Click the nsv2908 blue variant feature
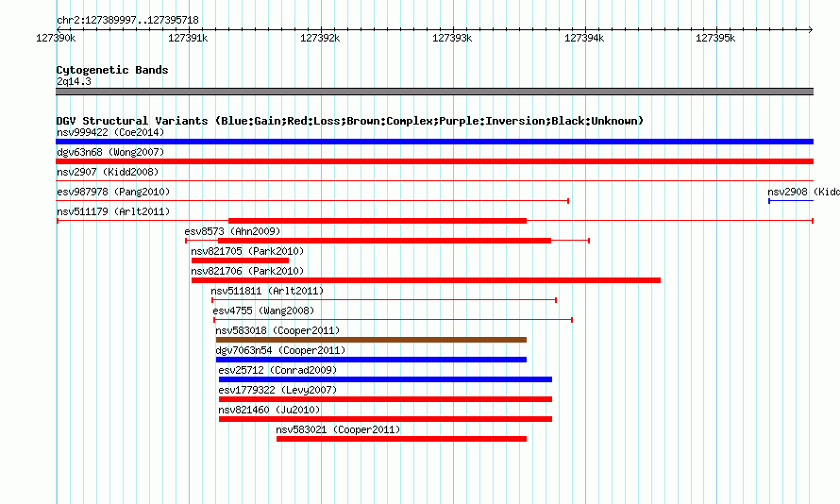 pos(791,201)
